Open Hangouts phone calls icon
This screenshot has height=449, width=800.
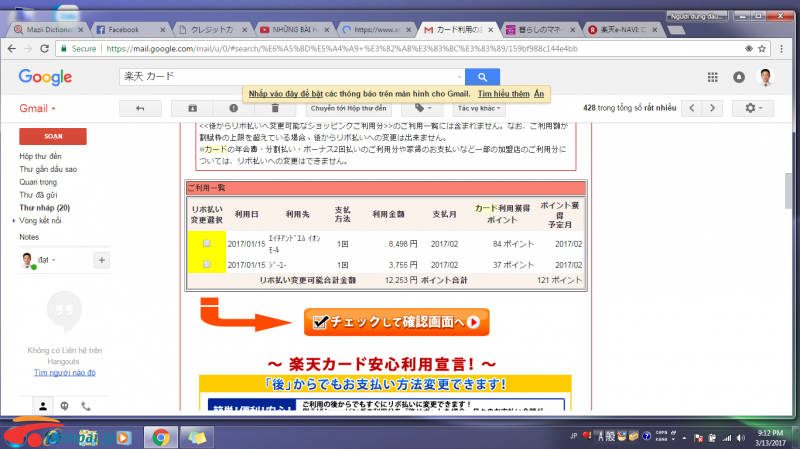click(x=86, y=406)
